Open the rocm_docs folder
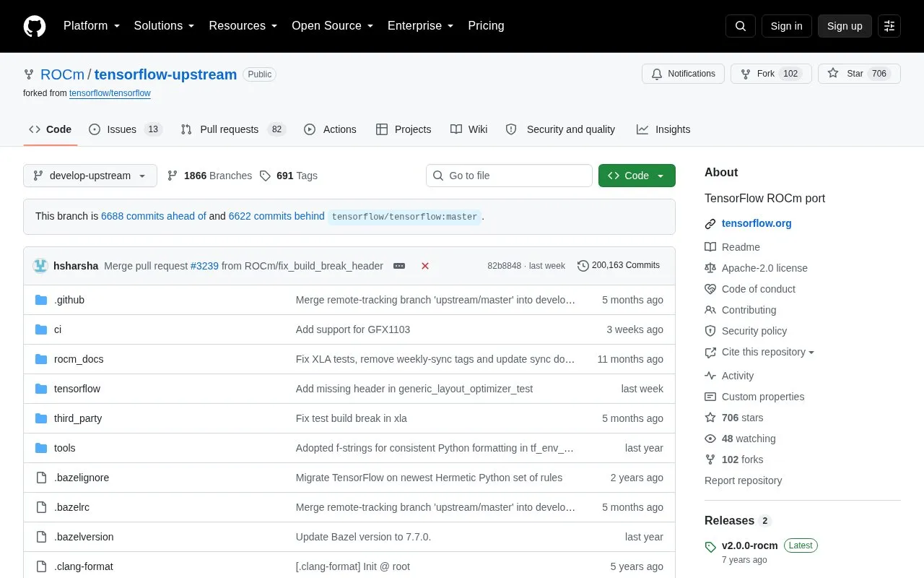 click(79, 359)
